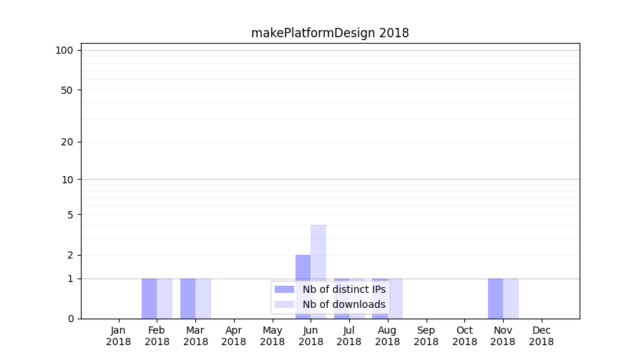Click the chart title makePlatformDesign 2018
644x358 pixels.
coord(330,33)
